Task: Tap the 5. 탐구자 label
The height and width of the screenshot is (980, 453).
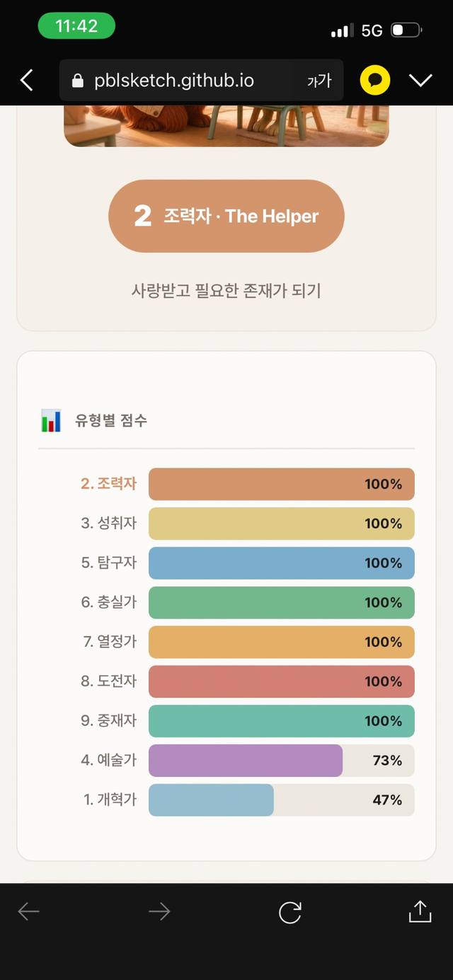Action: point(108,563)
